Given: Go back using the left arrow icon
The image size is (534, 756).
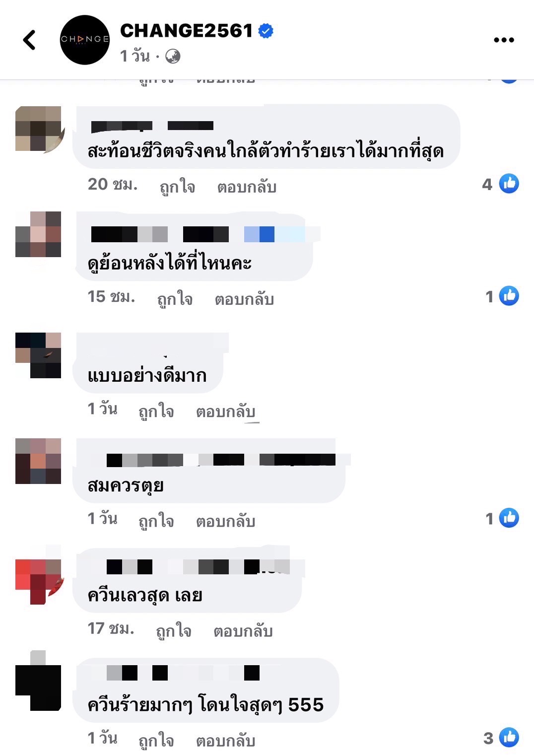Looking at the screenshot, I should tap(30, 40).
